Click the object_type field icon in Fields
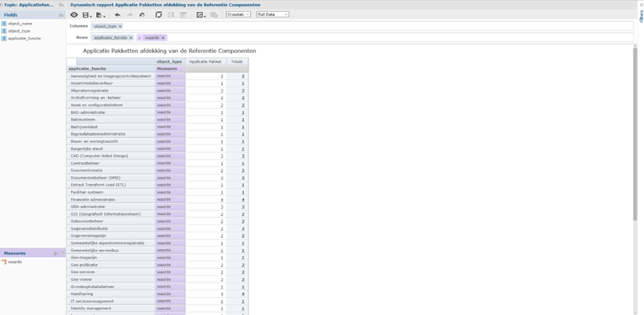Screen dimensions: 644x315 [4, 31]
